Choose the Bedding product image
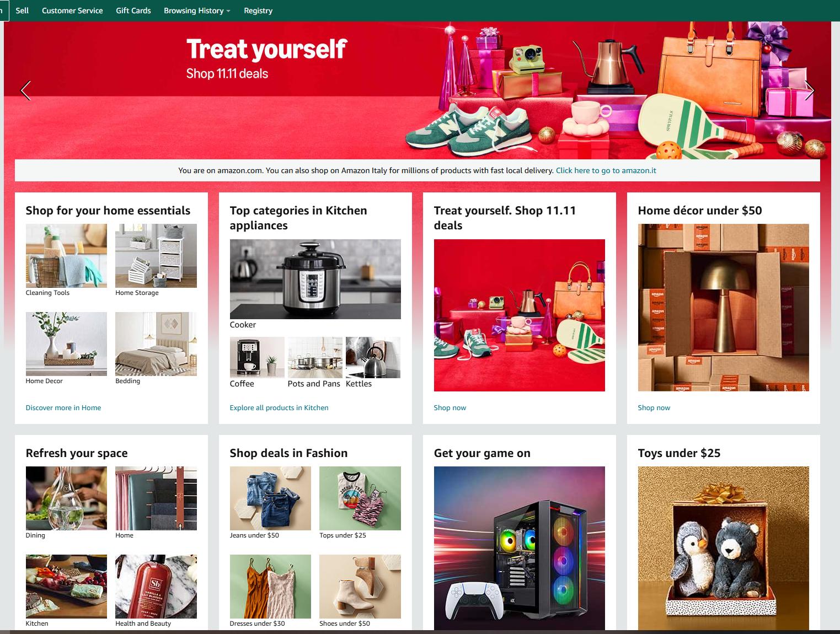Viewport: 840px width, 634px height. pyautogui.click(x=156, y=344)
